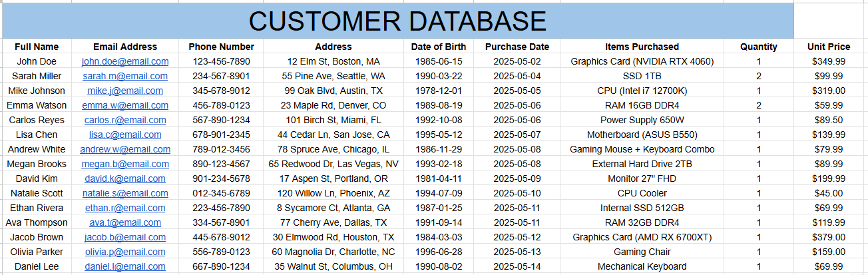Open the olivia.p@email.com link
The width and height of the screenshot is (868, 275).
coord(125,252)
